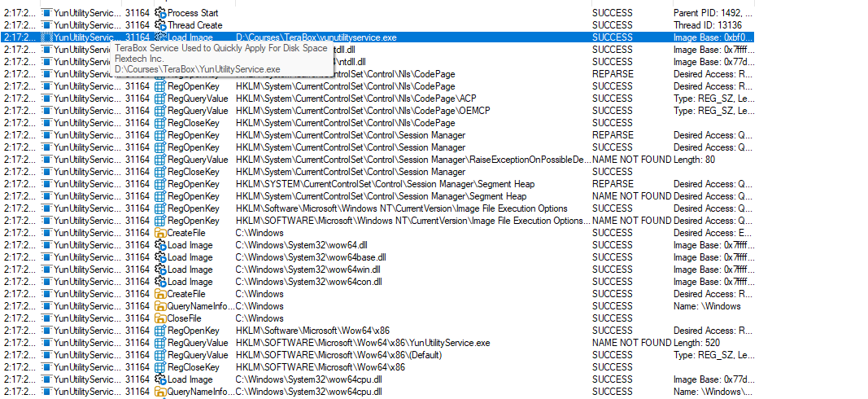The width and height of the screenshot is (868, 399).
Task: Click the RegCloseKey icon for the Wow64\x86 key
Action: [160, 367]
